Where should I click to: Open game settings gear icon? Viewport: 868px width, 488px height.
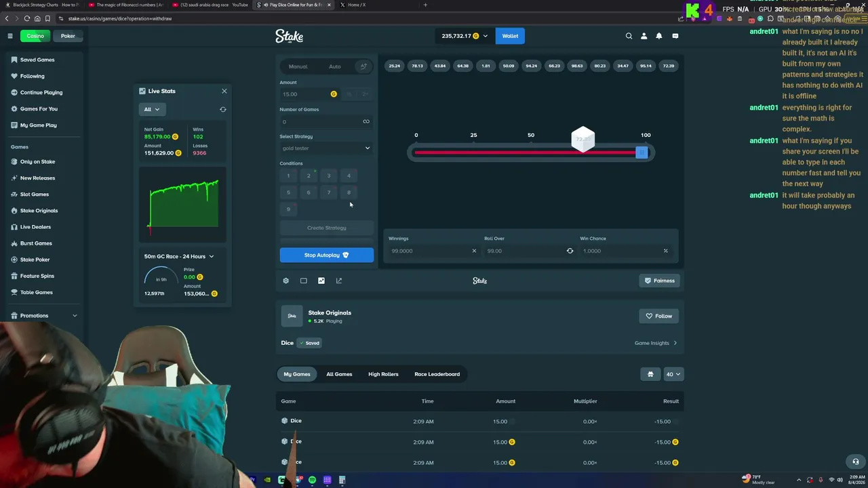[285, 281]
